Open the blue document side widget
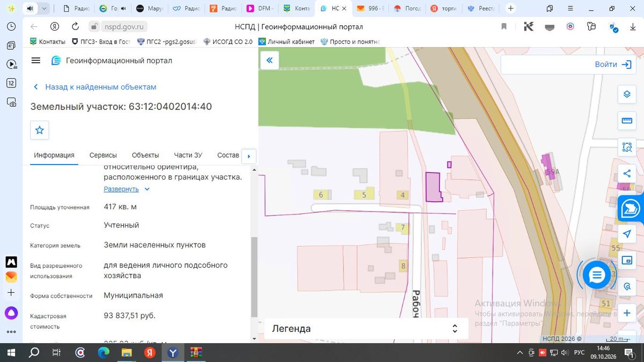This screenshot has width=644, height=362. [631, 209]
